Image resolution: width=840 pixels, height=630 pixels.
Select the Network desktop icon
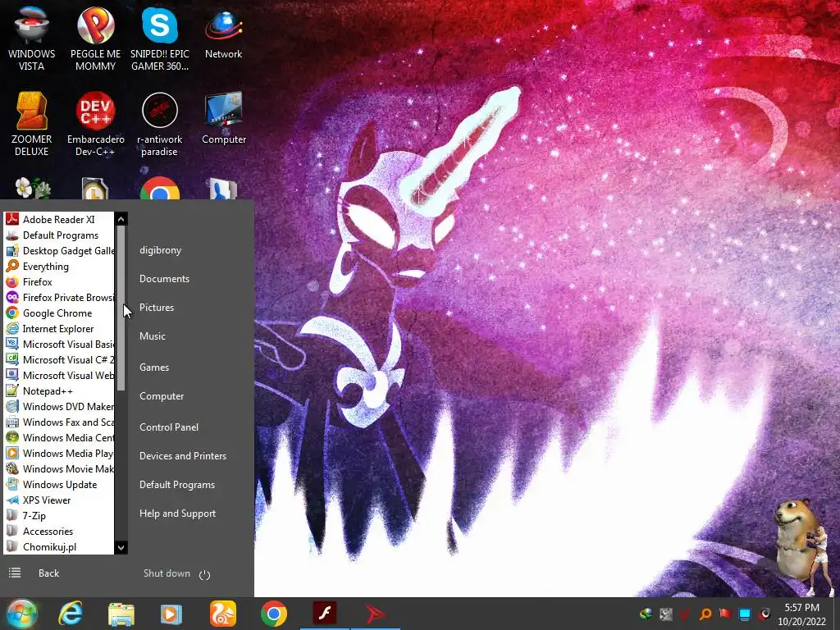click(223, 33)
